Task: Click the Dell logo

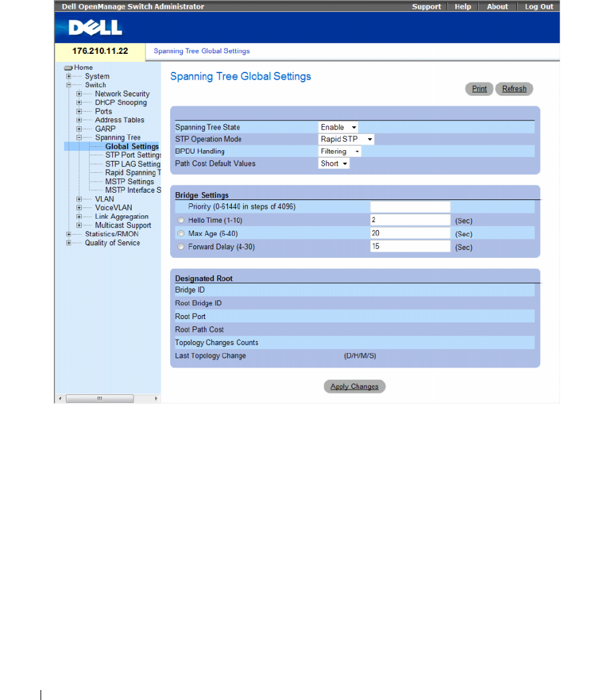Action: [95, 28]
